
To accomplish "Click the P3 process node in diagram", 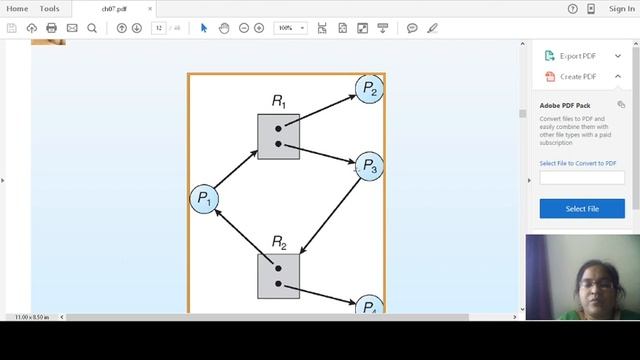I will pos(369,166).
